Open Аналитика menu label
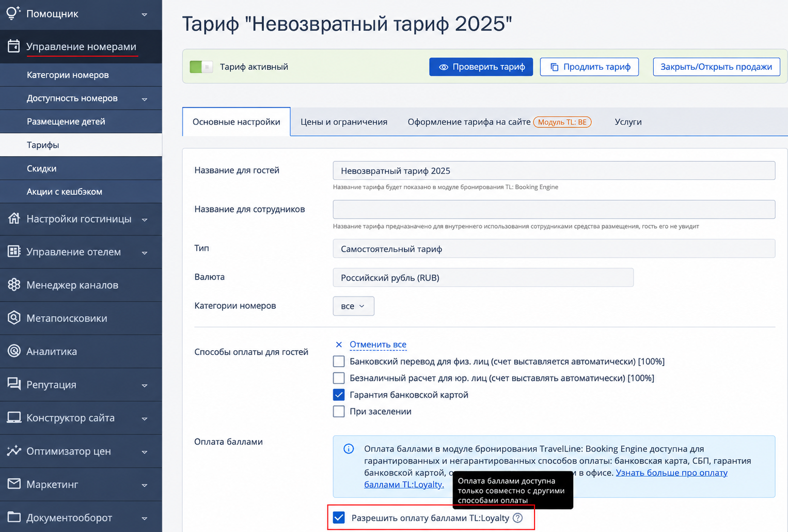The image size is (788, 532). (x=52, y=351)
